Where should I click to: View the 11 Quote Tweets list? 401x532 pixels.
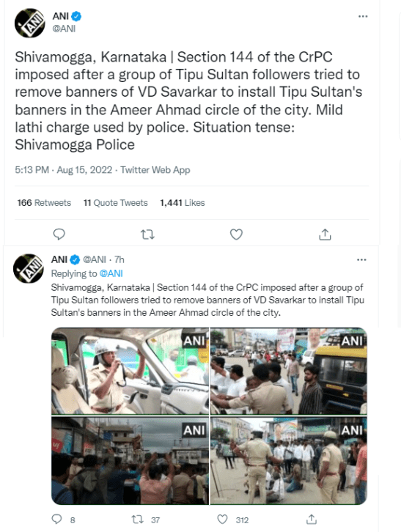[115, 203]
